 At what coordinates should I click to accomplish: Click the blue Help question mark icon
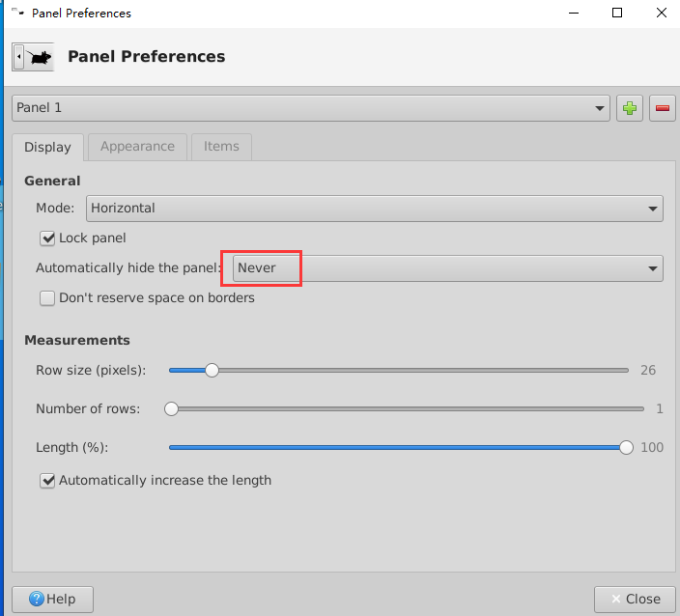(37, 599)
